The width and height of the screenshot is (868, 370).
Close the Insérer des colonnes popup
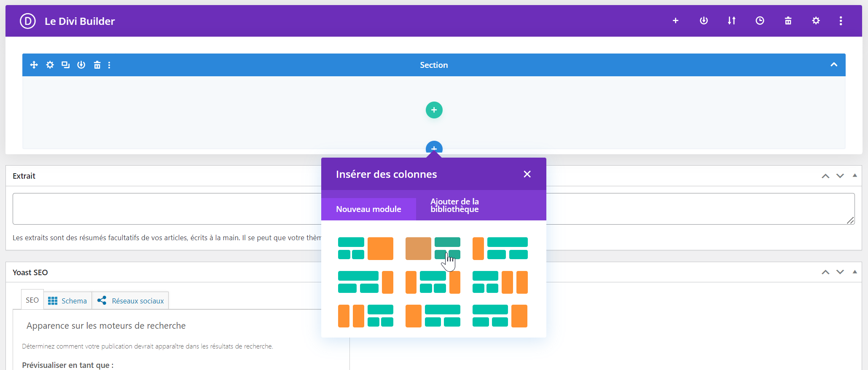click(x=527, y=174)
